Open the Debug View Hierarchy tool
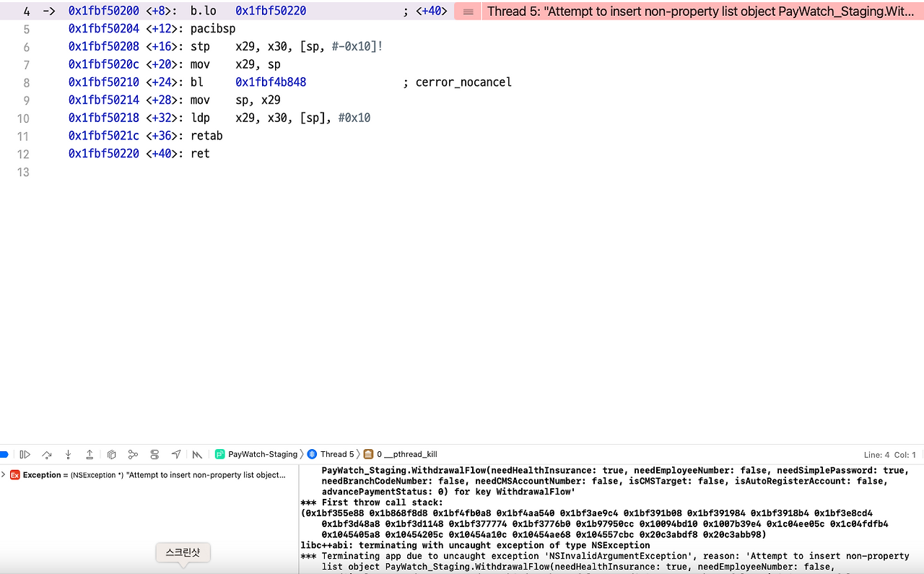 coord(112,454)
